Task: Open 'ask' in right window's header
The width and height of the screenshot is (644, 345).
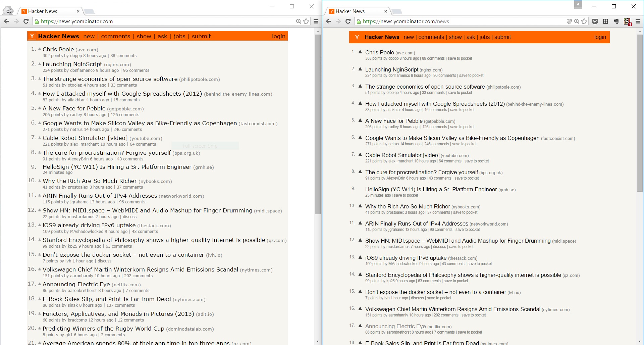Action: 471,37
